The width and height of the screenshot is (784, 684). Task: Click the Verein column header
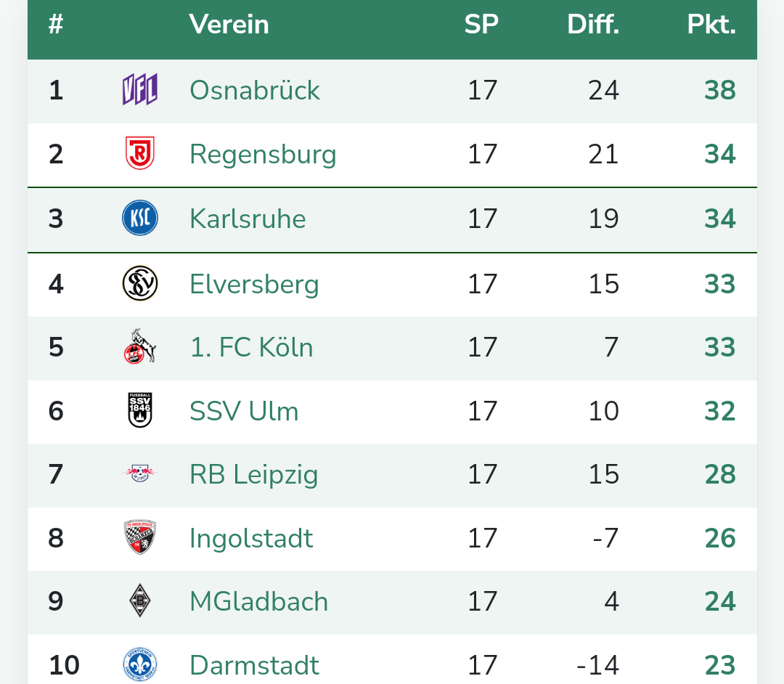point(229,25)
